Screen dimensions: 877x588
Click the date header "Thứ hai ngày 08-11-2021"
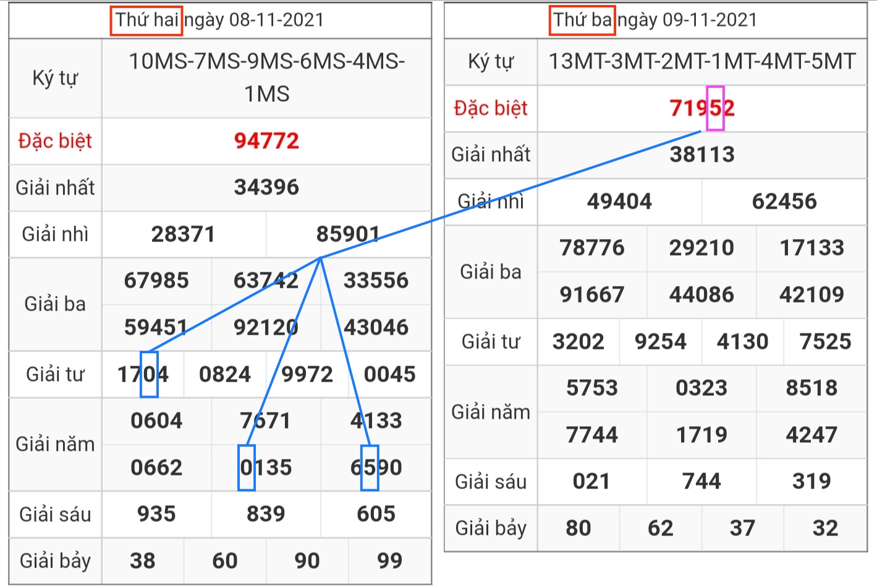220,20
